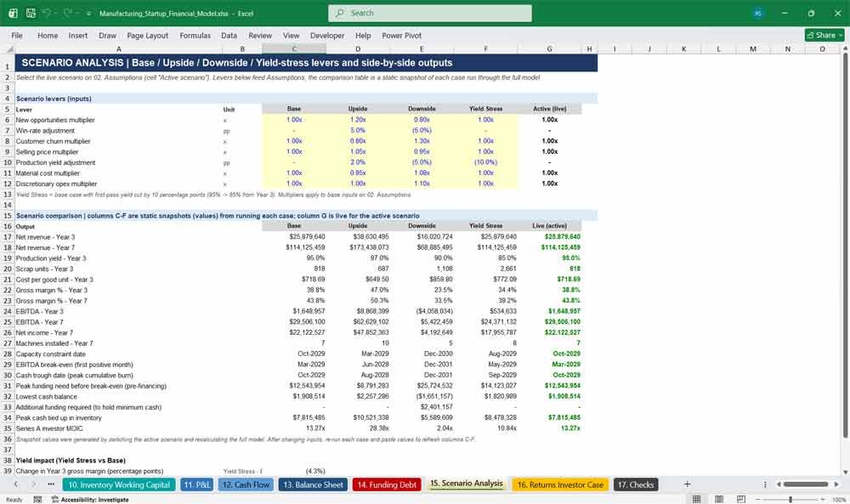Click the horizontal scrollbar thumb

[x=806, y=484]
